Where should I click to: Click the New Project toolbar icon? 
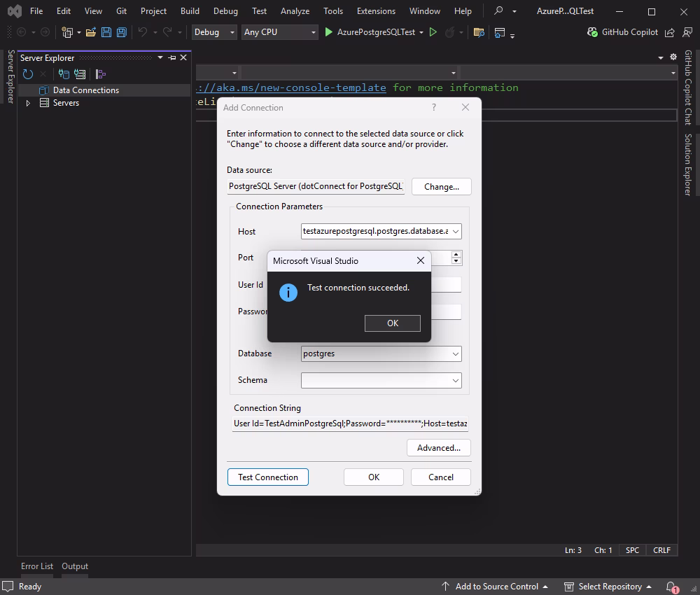point(66,32)
